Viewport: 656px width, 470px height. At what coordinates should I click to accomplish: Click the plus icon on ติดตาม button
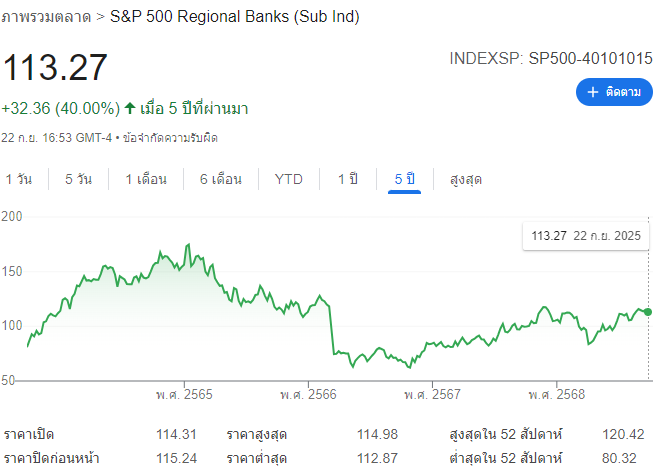pos(592,92)
